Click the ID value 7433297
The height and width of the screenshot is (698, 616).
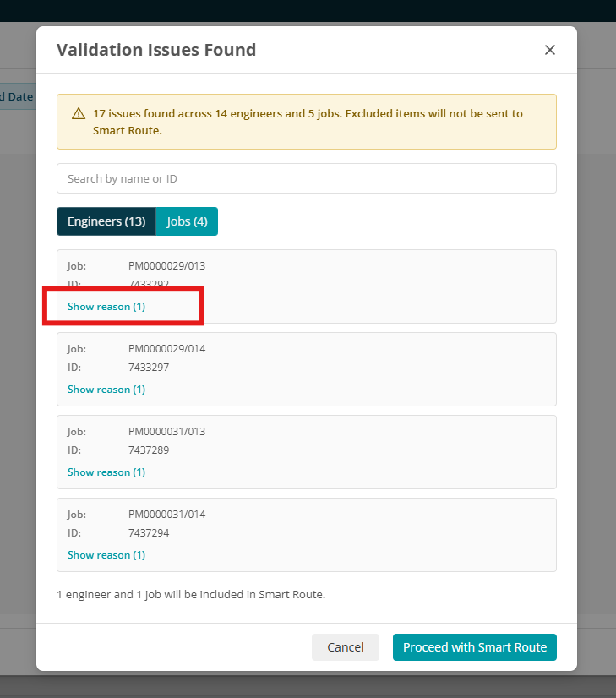coord(149,368)
